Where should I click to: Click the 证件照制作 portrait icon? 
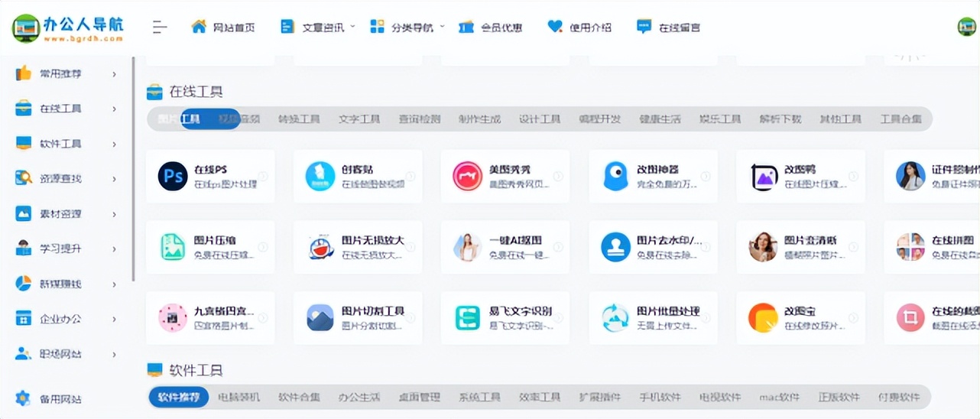[910, 176]
